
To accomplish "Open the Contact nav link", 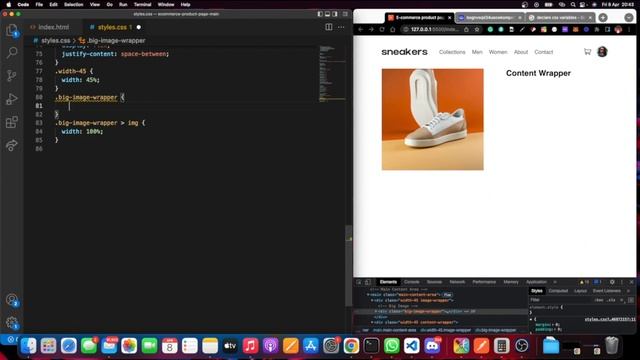I will [x=544, y=52].
